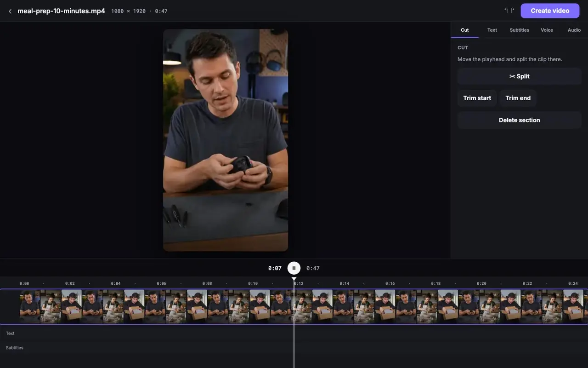
Task: Go back using the left chevron
Action: (x=10, y=11)
